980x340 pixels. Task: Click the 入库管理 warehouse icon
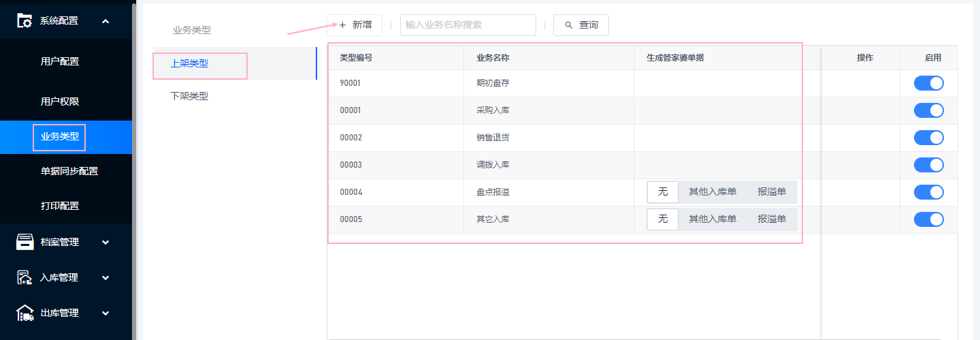[25, 277]
